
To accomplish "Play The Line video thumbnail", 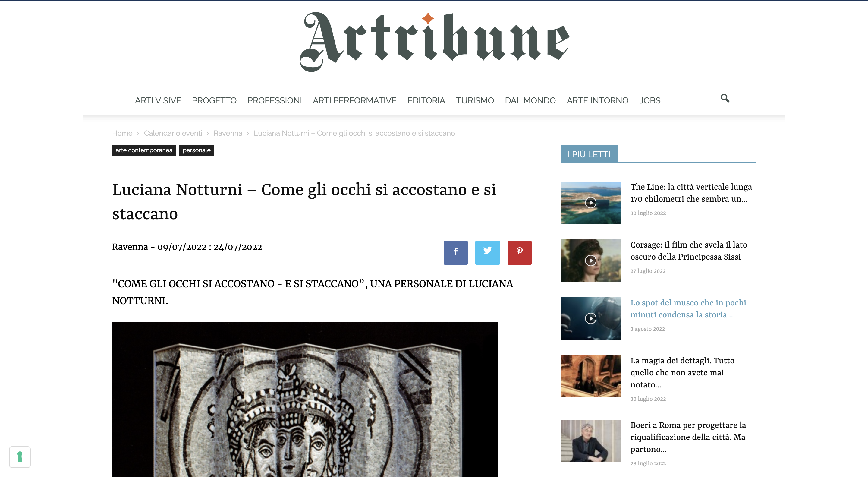I will coord(590,203).
